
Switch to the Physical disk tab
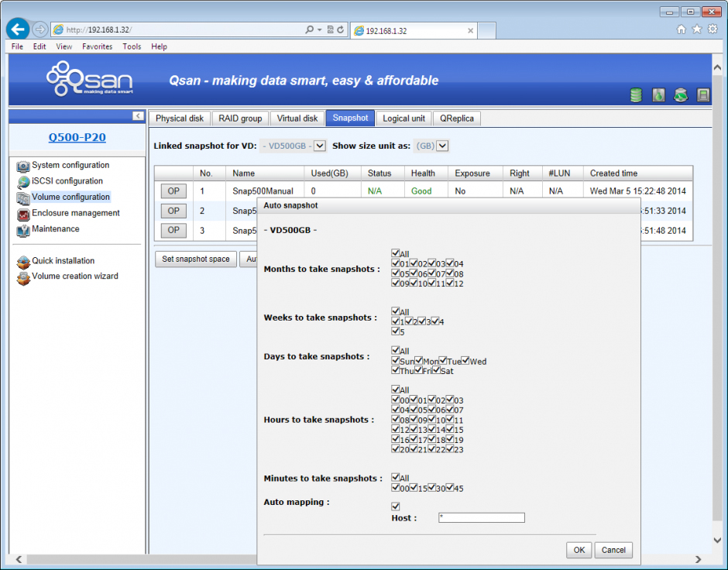click(180, 118)
